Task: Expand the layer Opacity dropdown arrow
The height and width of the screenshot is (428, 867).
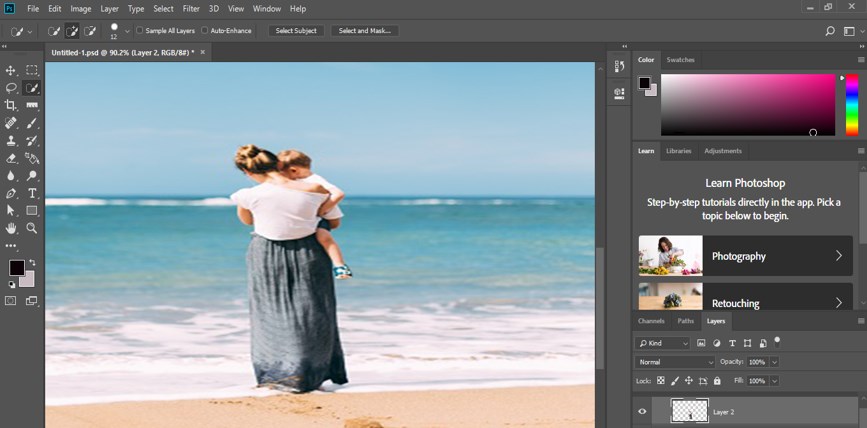Action: pyautogui.click(x=774, y=362)
